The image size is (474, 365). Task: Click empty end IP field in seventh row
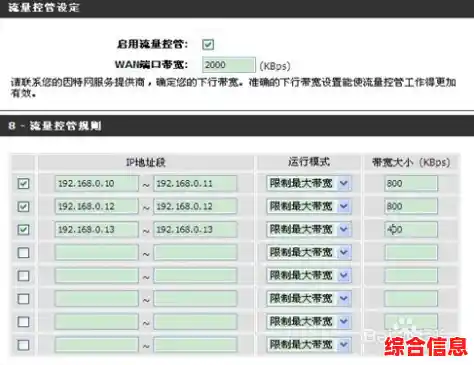click(195, 321)
